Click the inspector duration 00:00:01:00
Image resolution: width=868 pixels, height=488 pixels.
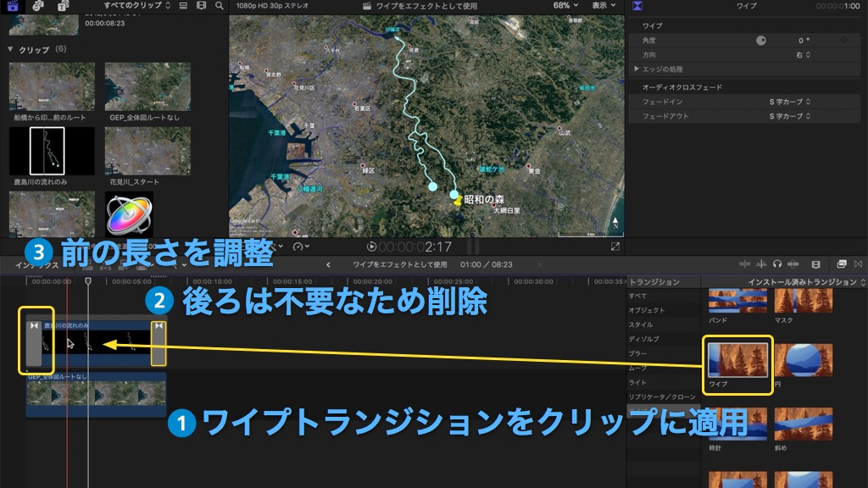(x=837, y=6)
